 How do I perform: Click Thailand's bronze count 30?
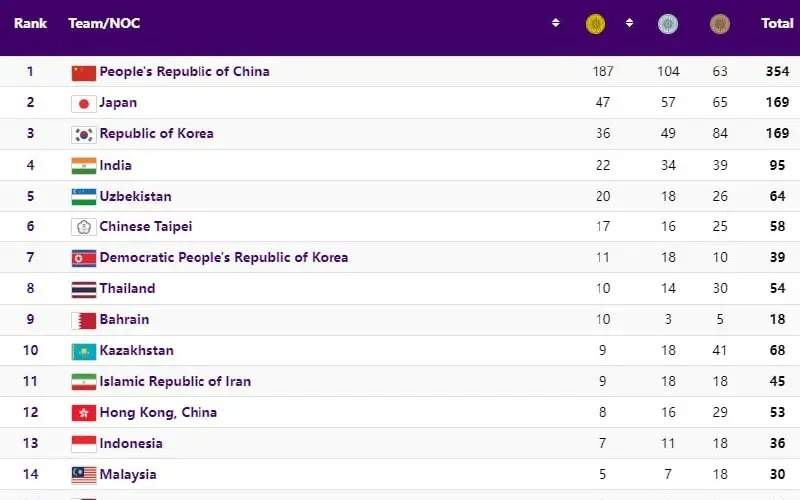coord(720,288)
